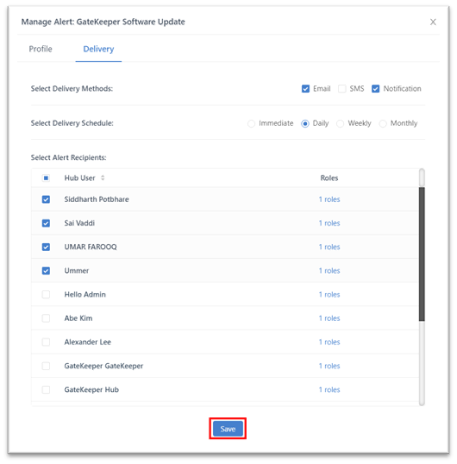Open the Delivery tab
Viewport: 457px width, 464px height.
[x=99, y=49]
